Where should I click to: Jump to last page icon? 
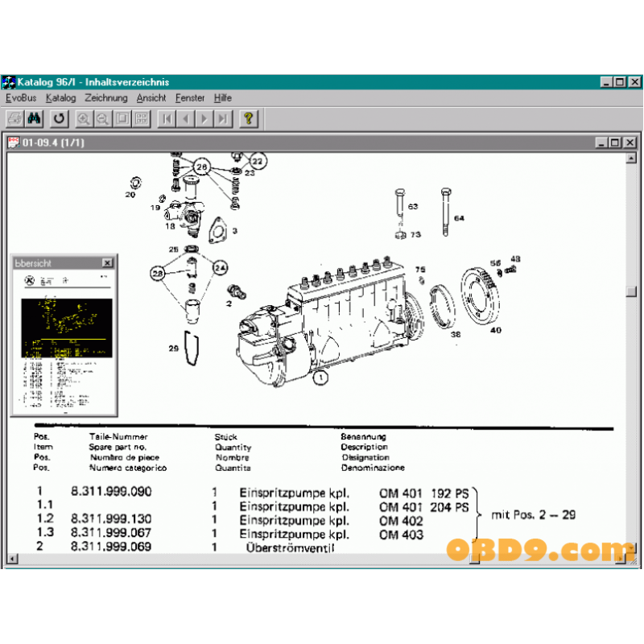[x=224, y=119]
